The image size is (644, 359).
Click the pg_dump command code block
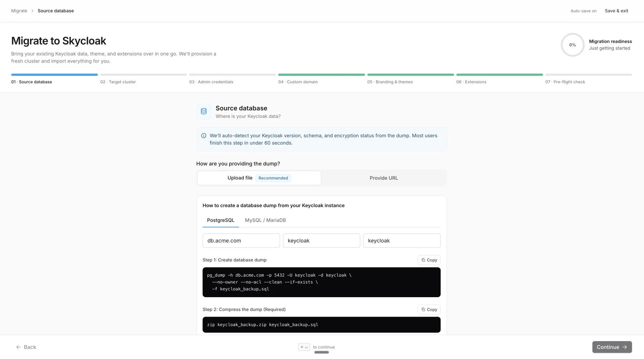[x=321, y=282]
